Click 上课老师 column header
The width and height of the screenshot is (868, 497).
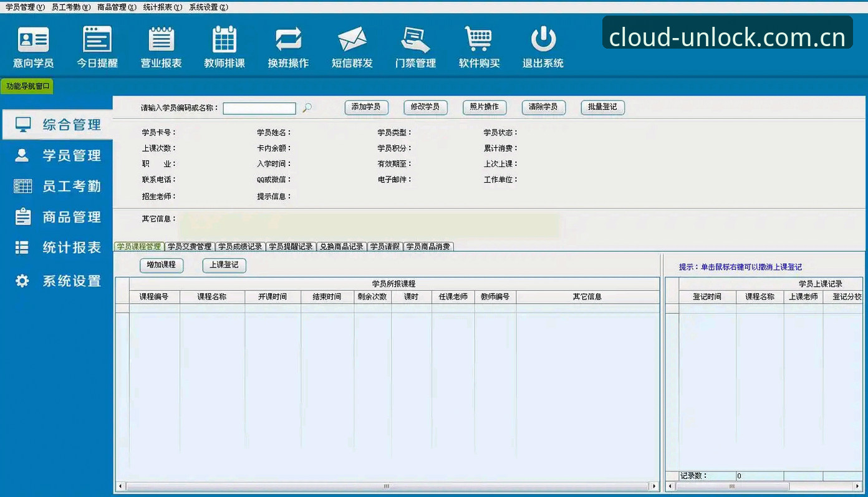pyautogui.click(x=803, y=297)
